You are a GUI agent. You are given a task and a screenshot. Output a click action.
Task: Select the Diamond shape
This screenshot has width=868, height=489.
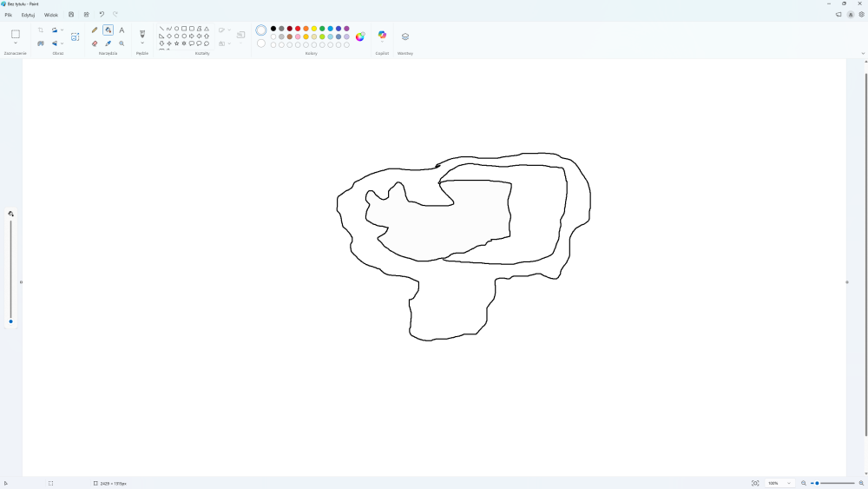169,36
